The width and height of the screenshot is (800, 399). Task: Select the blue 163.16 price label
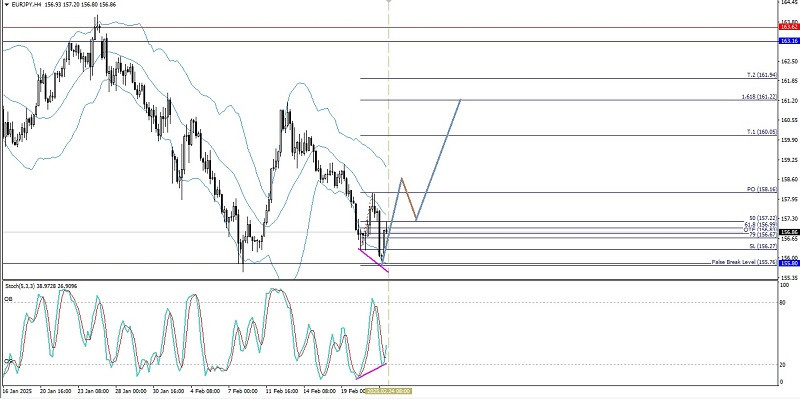[x=789, y=41]
